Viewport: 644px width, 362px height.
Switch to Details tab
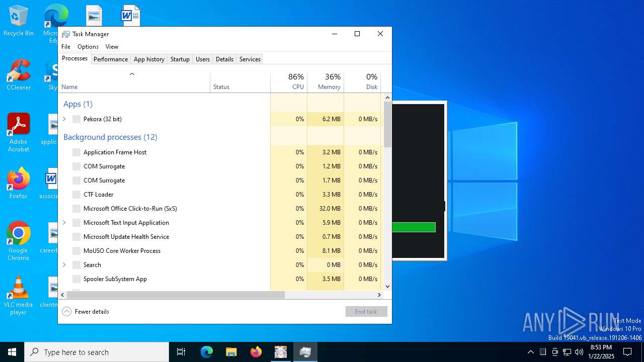[x=224, y=59]
